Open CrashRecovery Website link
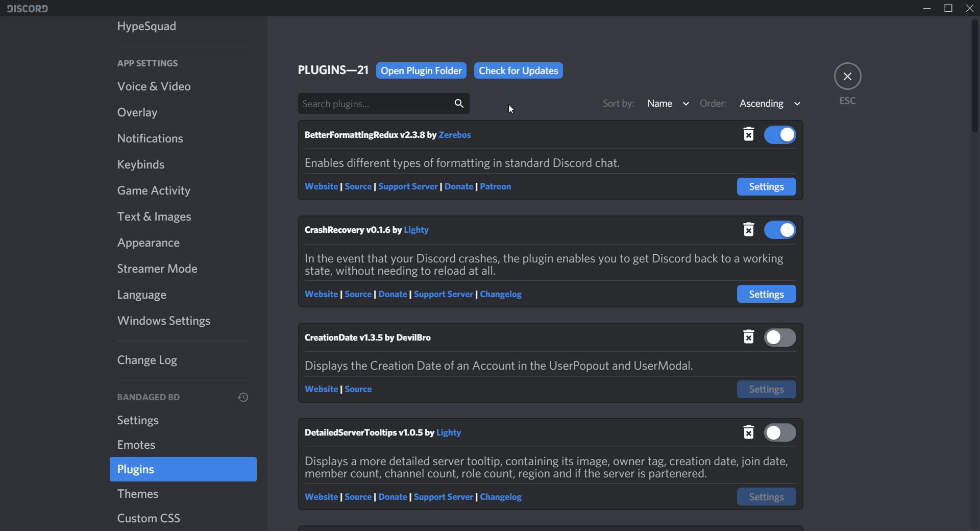 click(x=321, y=294)
